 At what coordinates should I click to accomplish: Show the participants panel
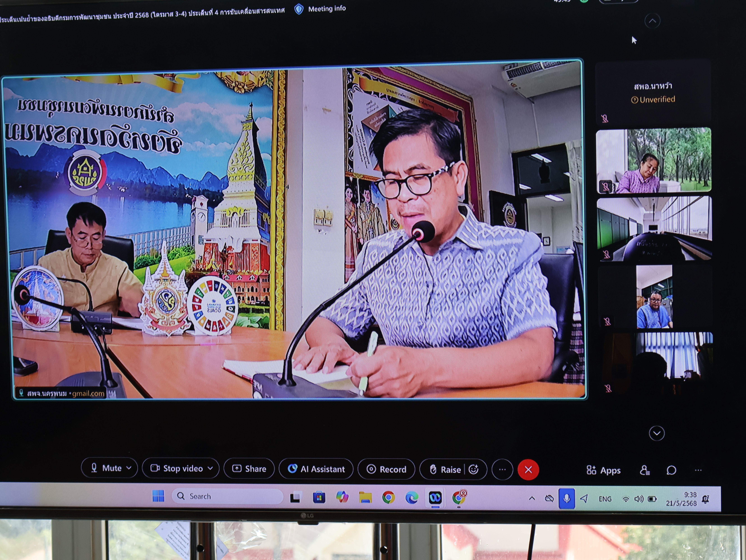tap(644, 470)
